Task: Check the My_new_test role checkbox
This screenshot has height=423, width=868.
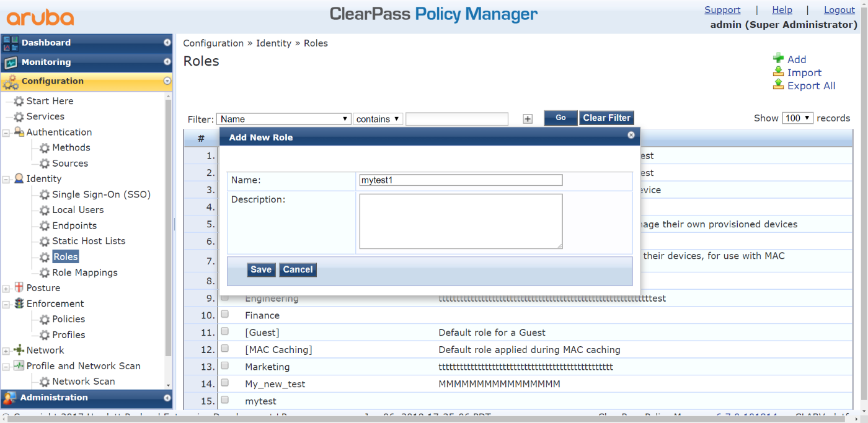Action: pyautogui.click(x=225, y=383)
